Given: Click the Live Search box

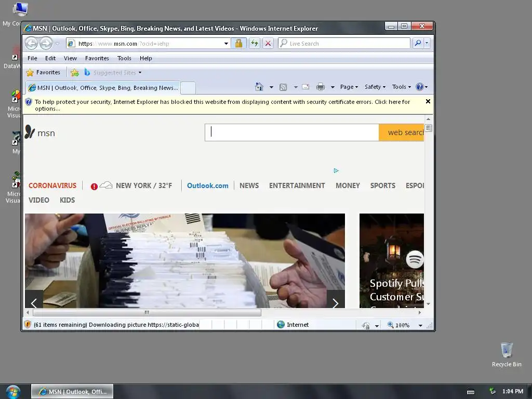Looking at the screenshot, I should point(344,44).
